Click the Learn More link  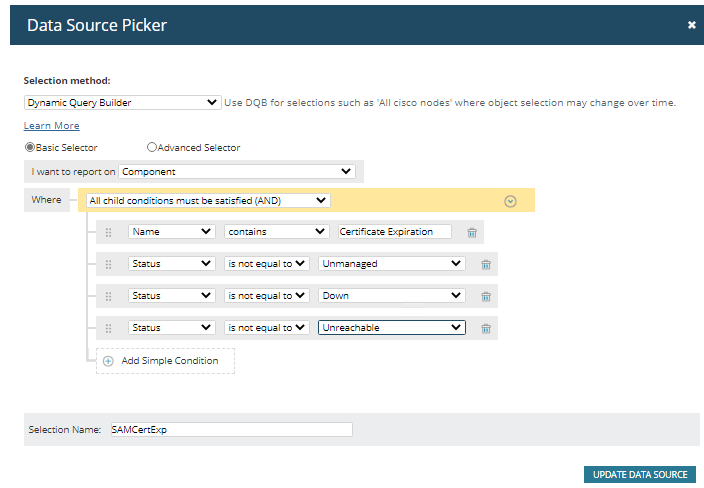(51, 126)
